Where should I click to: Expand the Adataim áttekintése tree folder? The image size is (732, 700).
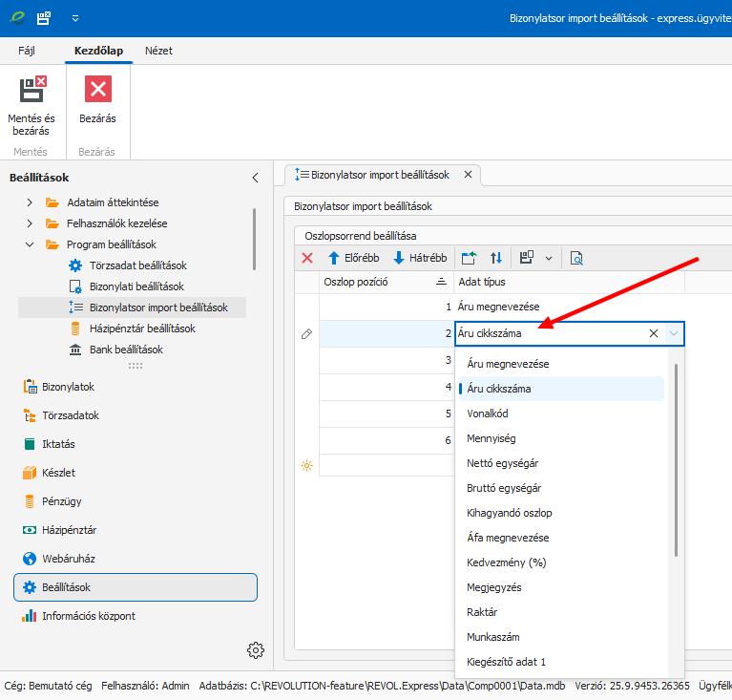[30, 202]
